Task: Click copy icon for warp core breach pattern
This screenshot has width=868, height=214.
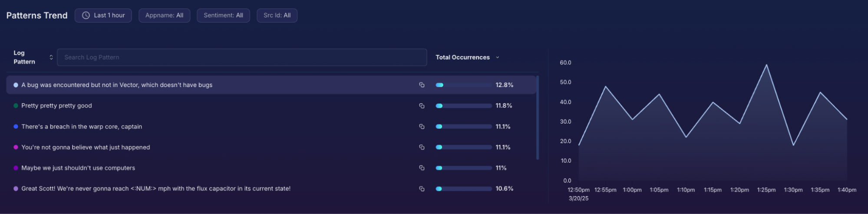Action: point(421,127)
